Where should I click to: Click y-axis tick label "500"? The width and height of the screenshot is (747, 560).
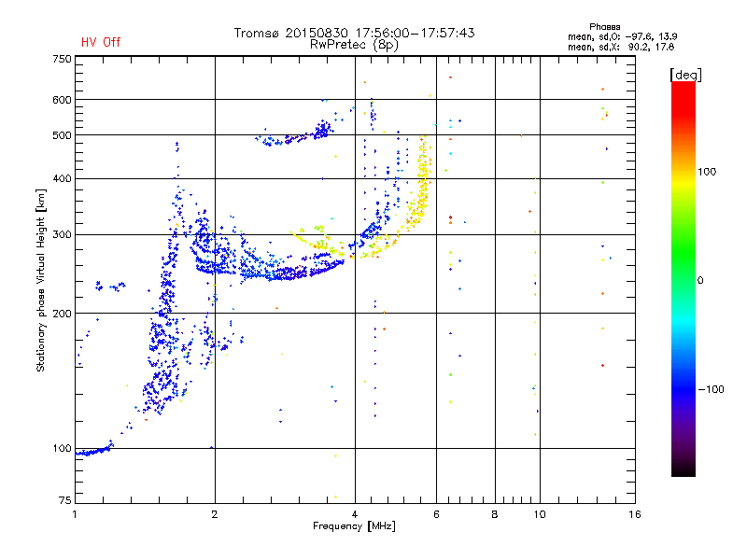62,135
